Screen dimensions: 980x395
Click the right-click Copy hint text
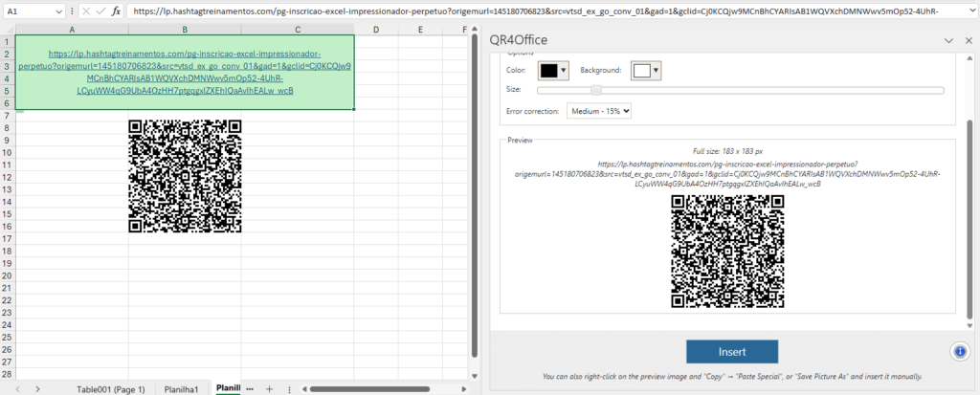[x=732, y=377]
